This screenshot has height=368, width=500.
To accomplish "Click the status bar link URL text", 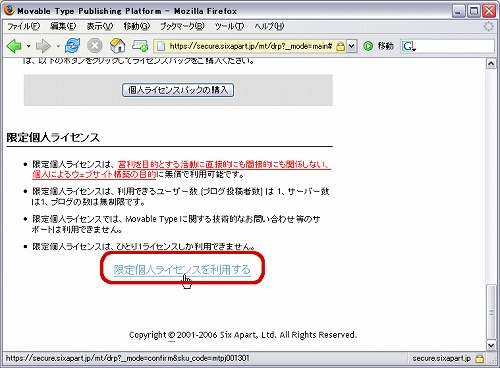I will tap(127, 358).
